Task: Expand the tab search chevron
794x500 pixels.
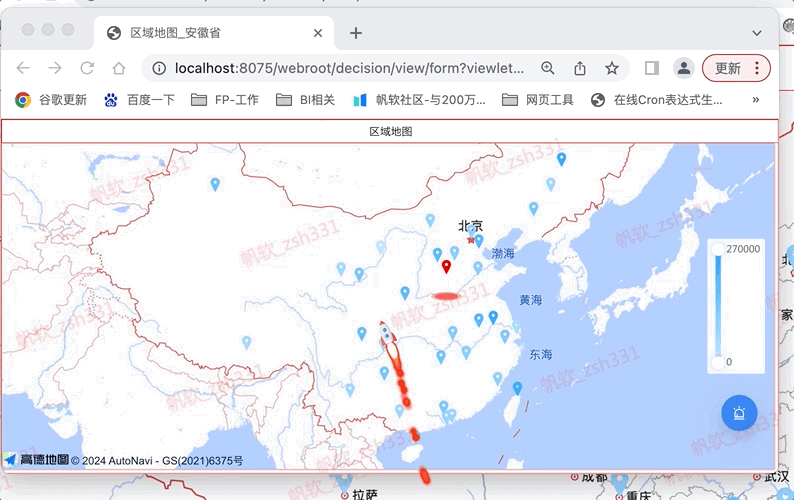Action: click(757, 33)
